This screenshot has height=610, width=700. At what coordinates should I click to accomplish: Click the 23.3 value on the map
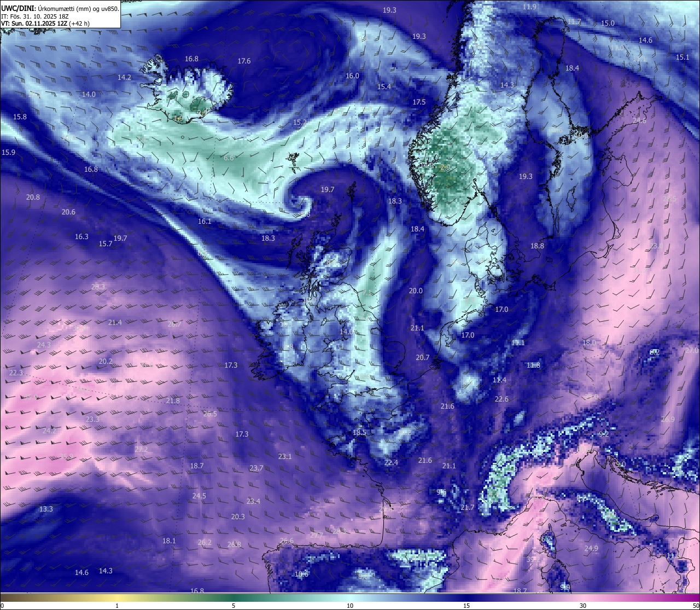[92, 419]
